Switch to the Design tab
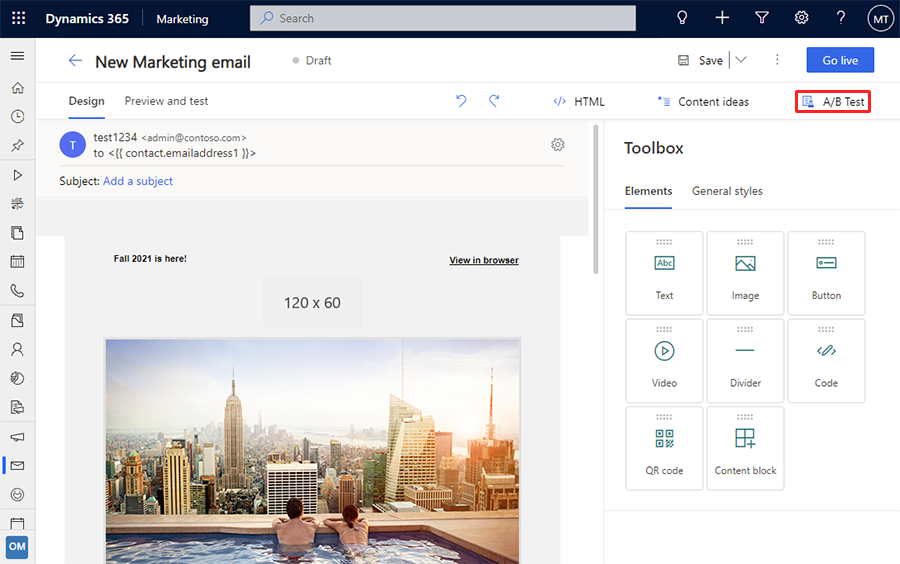 pos(87,101)
